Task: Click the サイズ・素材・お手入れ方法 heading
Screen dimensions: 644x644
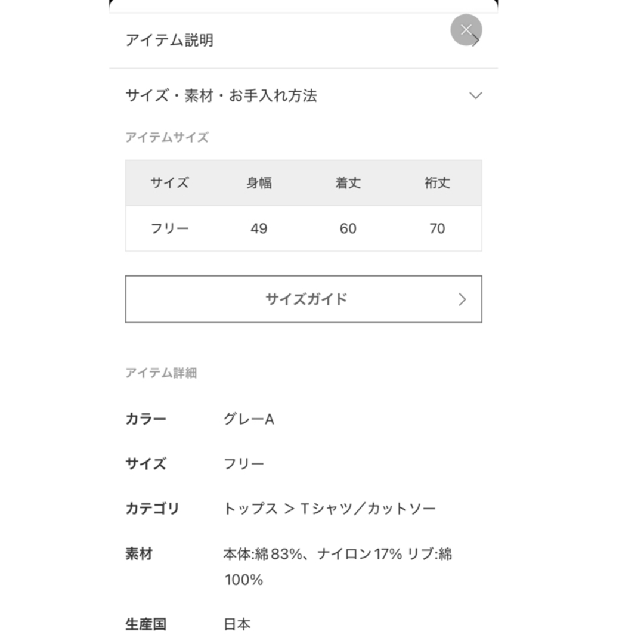Action: [221, 95]
